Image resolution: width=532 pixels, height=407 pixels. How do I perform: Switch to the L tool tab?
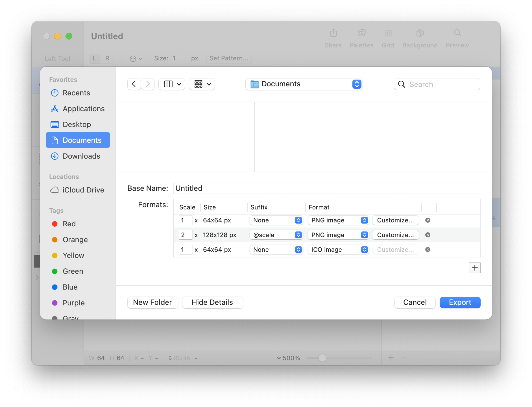coord(94,58)
